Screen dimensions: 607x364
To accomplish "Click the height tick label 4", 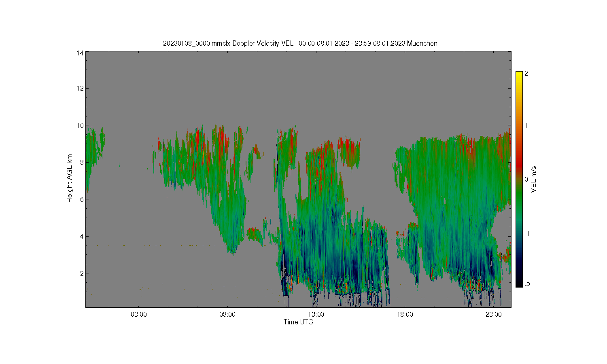I will (82, 236).
